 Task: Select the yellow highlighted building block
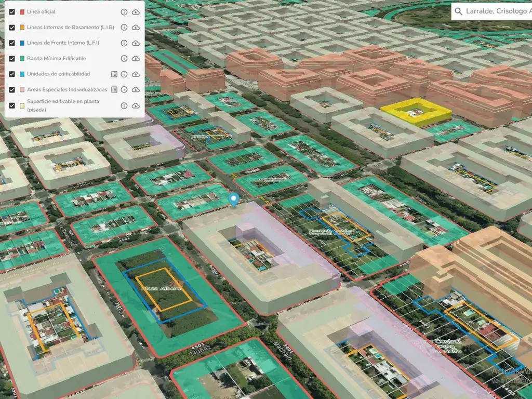tap(416, 112)
